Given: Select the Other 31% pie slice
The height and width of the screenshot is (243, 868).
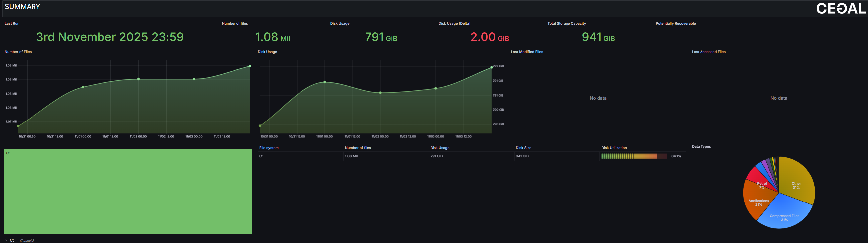Looking at the screenshot, I should point(797,182).
